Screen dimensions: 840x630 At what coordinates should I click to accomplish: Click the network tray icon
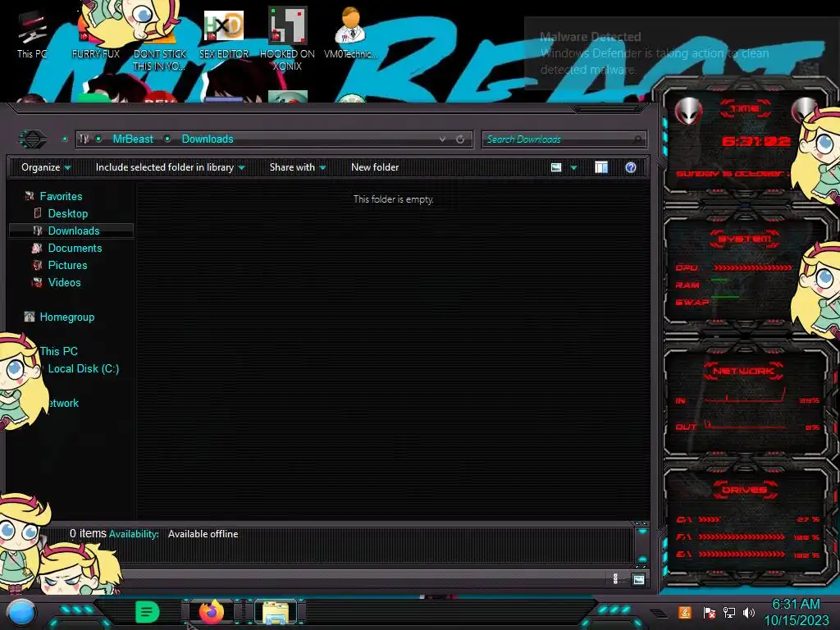[x=729, y=612]
